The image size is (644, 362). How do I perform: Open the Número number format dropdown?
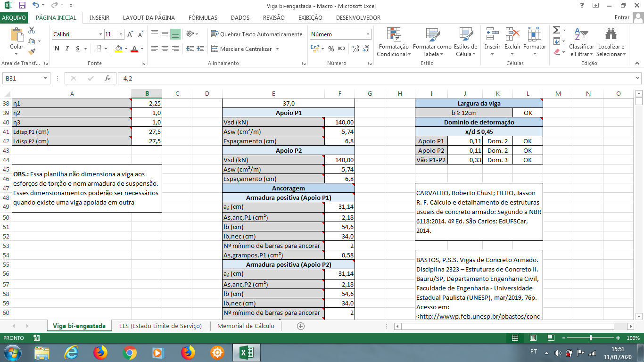(368, 34)
